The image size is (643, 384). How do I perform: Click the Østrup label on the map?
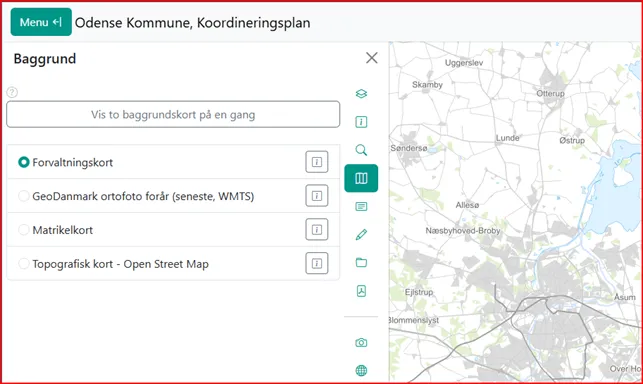coord(572,140)
